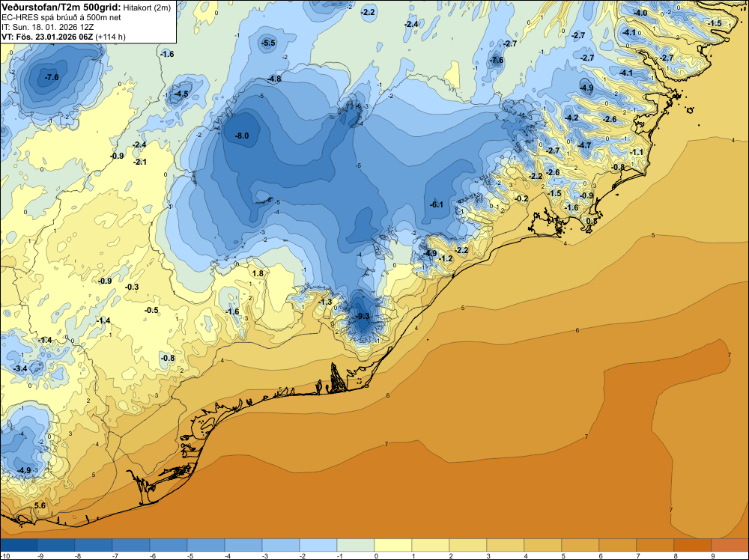Click the -1.1 temperature label
Screen dimensions: 749x560
[x=636, y=152]
